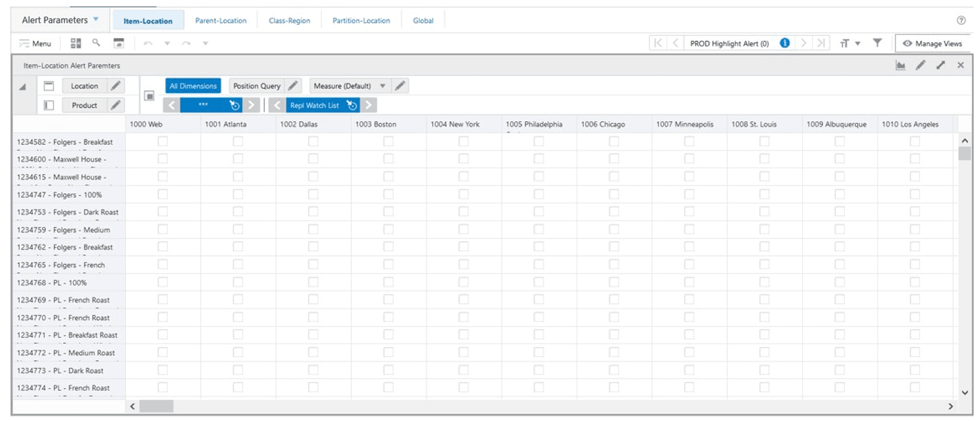Viewport: 980px width, 421px height.
Task: Click the horizontal scrollbar at the bottom
Action: point(156,405)
